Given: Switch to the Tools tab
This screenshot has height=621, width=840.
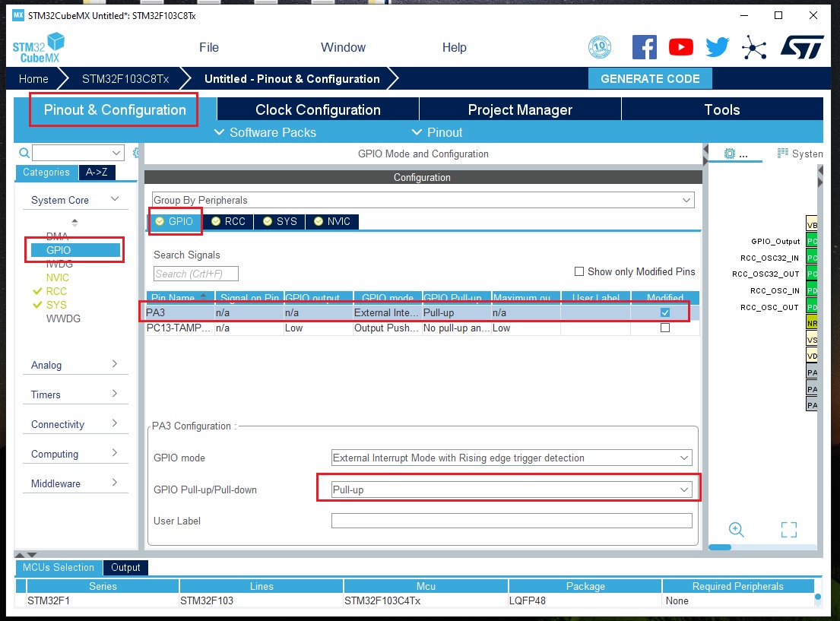Looking at the screenshot, I should point(721,109).
